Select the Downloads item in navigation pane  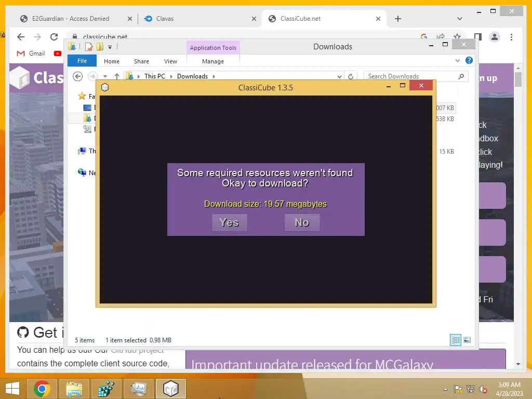pyautogui.click(x=87, y=118)
